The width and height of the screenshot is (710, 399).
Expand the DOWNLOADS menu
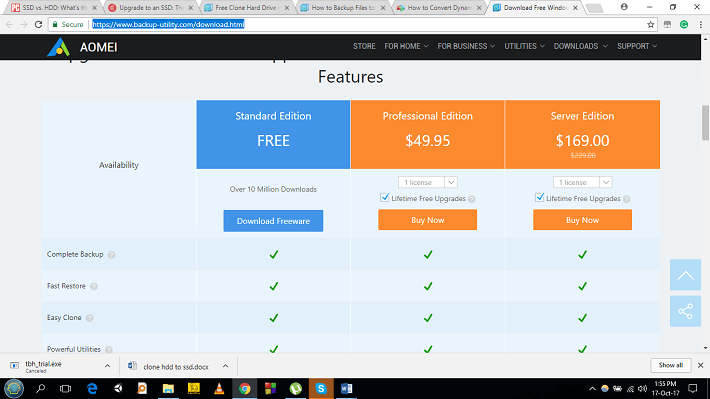pos(580,46)
